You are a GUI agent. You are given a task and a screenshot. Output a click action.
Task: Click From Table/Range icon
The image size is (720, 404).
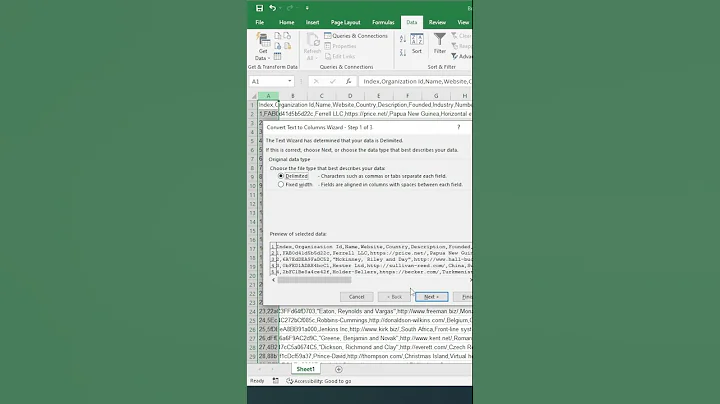(x=277, y=56)
